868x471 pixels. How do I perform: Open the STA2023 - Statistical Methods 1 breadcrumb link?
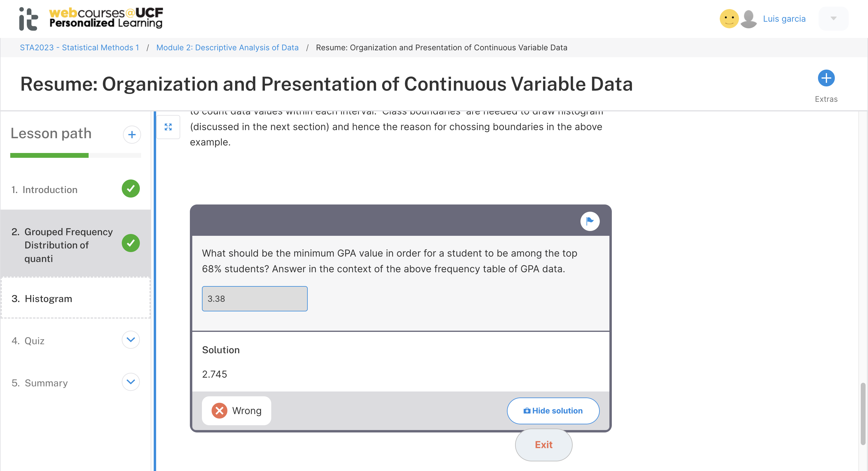click(80, 48)
